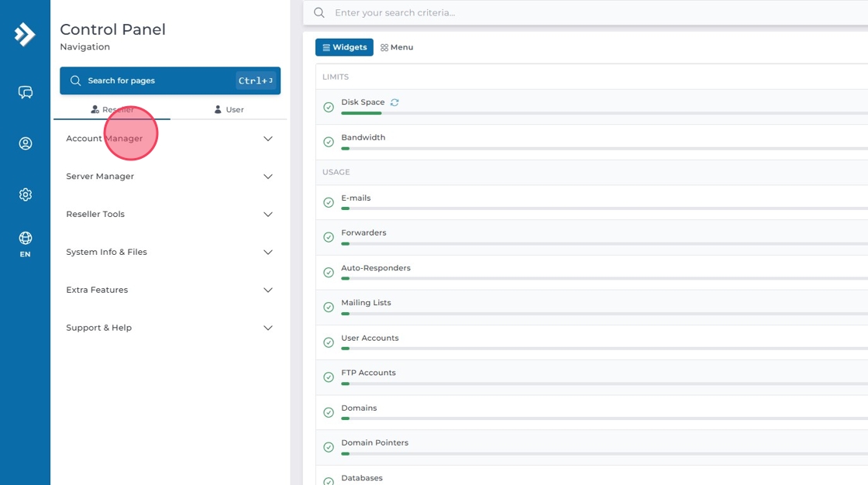This screenshot has height=485, width=868.
Task: Expand the Reseller Tools section
Action: coord(170,215)
